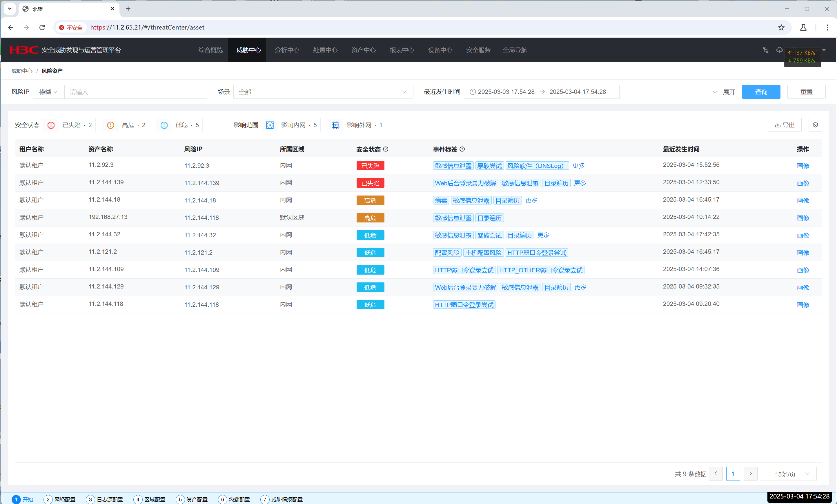Viewport: 837px width, 504px height.
Task: Open the 设备中心 menu
Action: (440, 50)
